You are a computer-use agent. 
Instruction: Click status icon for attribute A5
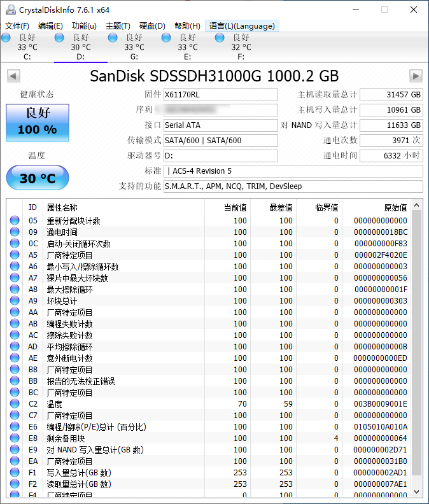pos(15,255)
